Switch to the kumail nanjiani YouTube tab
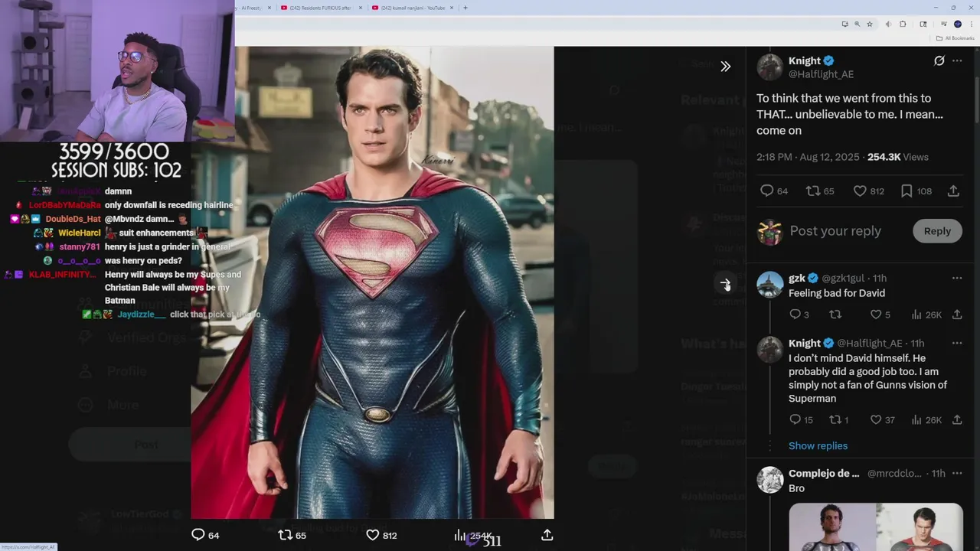The height and width of the screenshot is (551, 980). (x=412, y=8)
